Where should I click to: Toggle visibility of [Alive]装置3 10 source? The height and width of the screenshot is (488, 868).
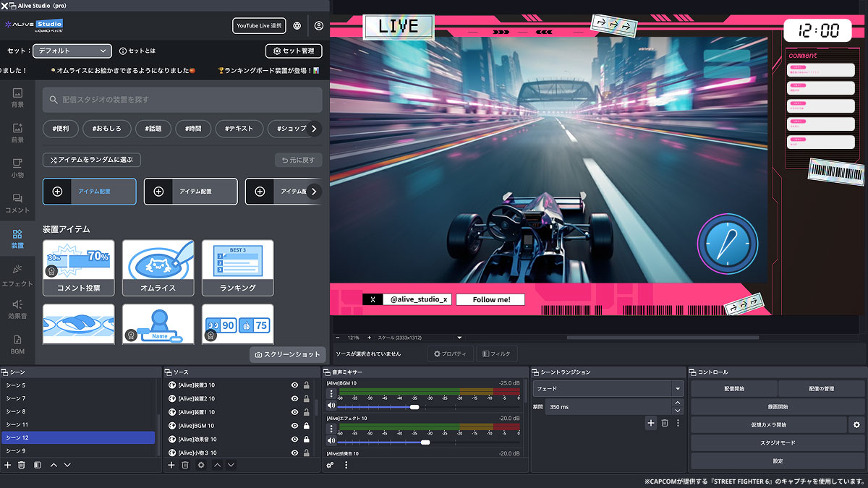[x=294, y=385]
